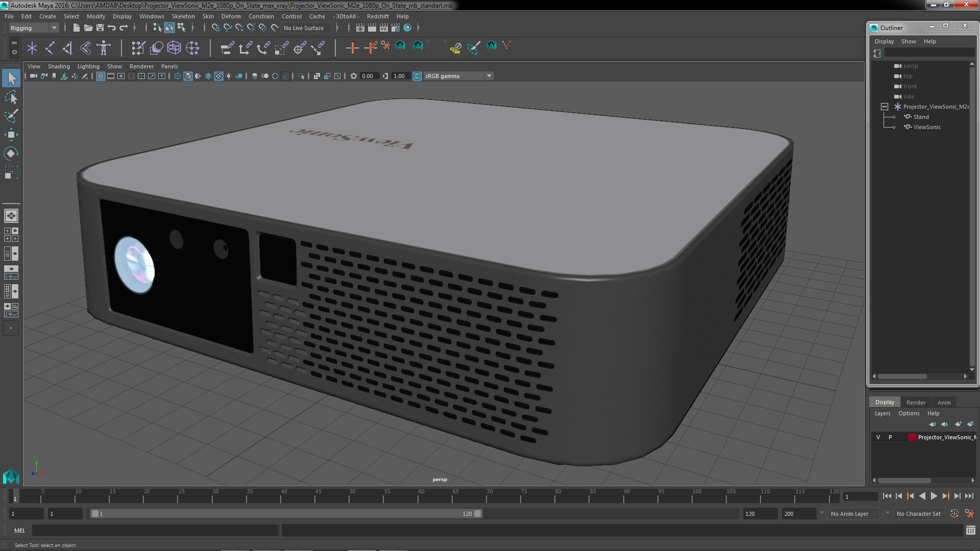Choose the Paint selection tool
Image resolution: width=980 pixels, height=551 pixels.
tap(11, 116)
